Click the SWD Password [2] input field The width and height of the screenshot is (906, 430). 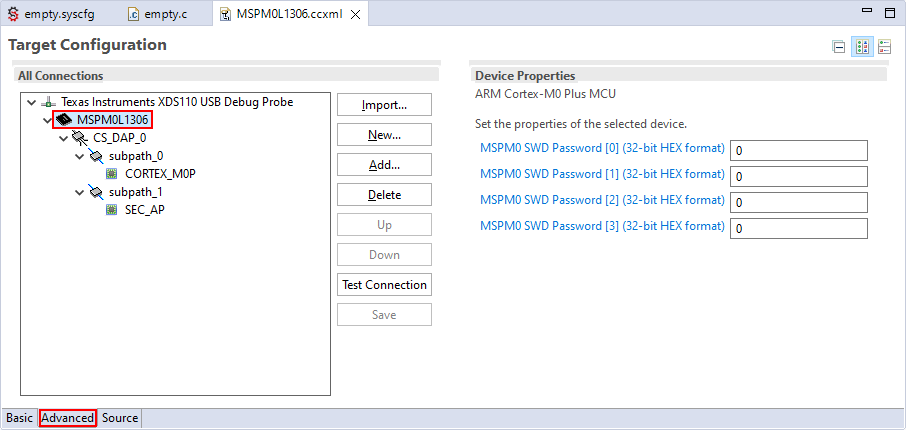798,202
